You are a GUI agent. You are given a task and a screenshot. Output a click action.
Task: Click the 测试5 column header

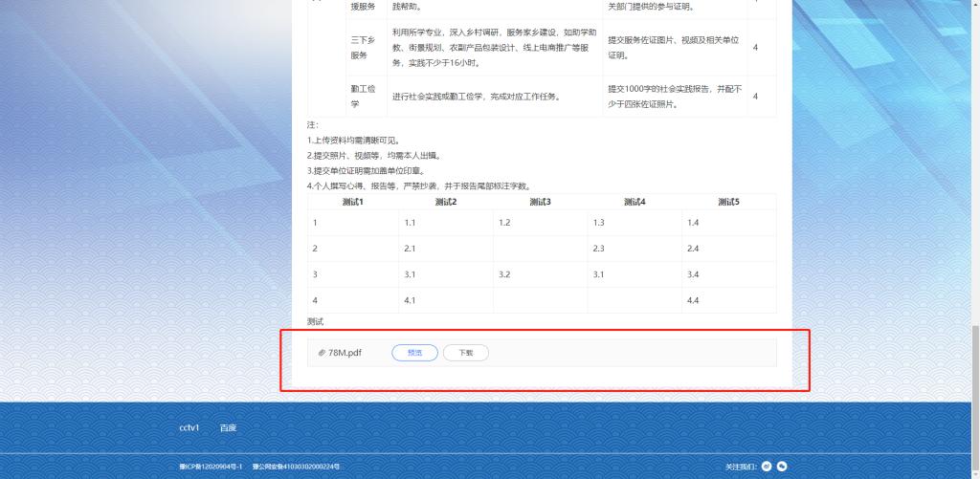[728, 202]
